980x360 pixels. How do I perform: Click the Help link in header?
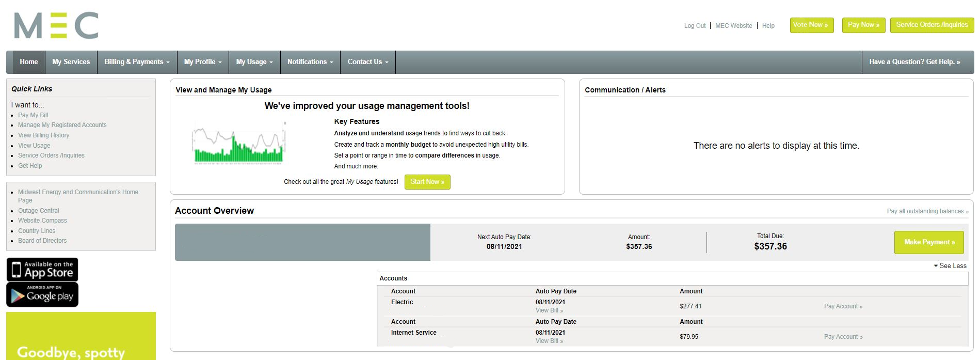point(768,26)
